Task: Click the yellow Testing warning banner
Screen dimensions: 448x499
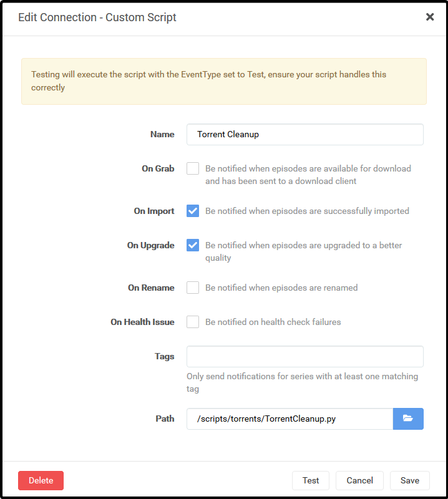Action: [x=224, y=81]
